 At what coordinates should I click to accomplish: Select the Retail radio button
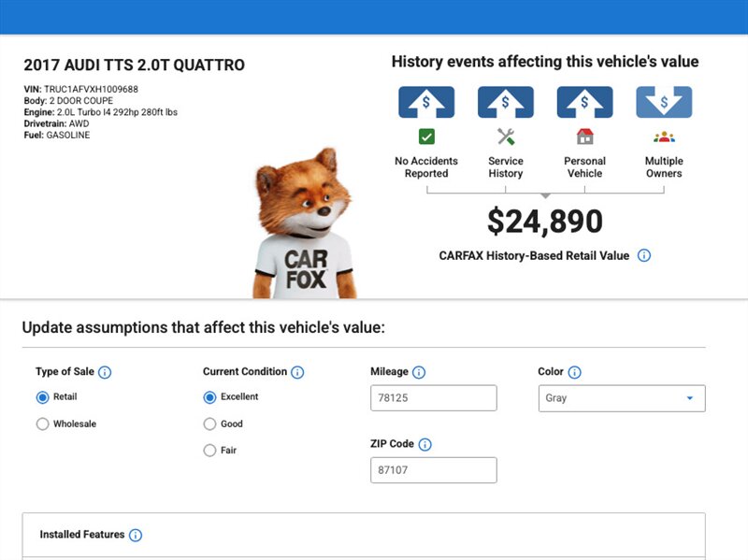[x=42, y=397]
